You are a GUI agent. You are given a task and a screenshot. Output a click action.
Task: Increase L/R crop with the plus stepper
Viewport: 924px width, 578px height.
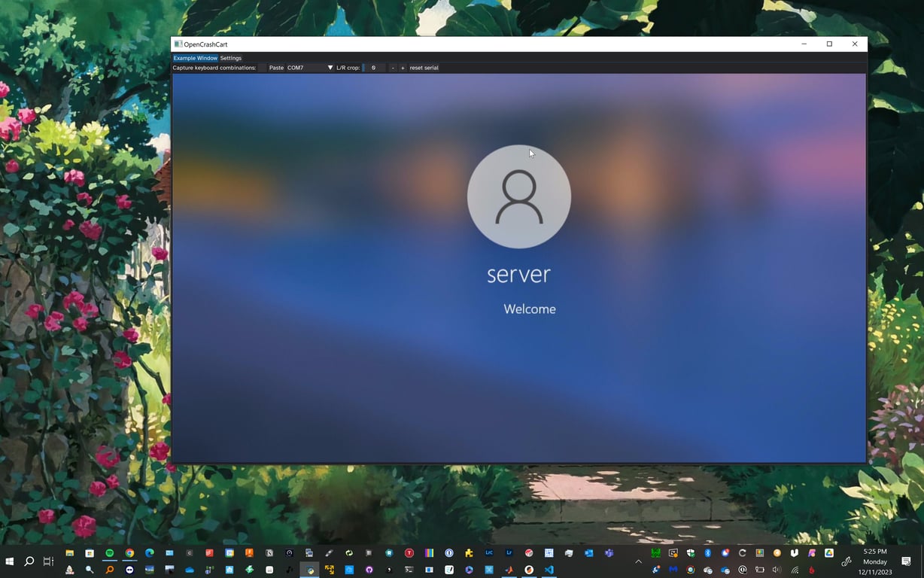coord(403,68)
